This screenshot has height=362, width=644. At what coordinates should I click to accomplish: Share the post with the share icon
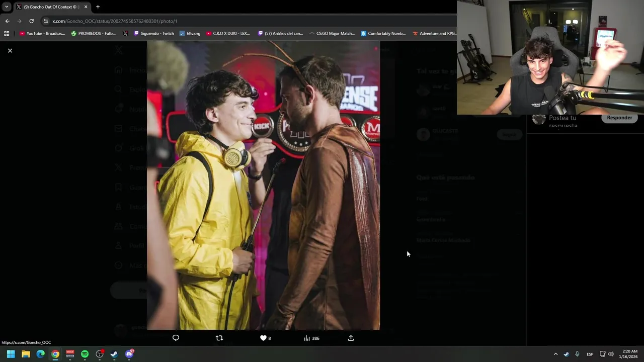[351, 338]
